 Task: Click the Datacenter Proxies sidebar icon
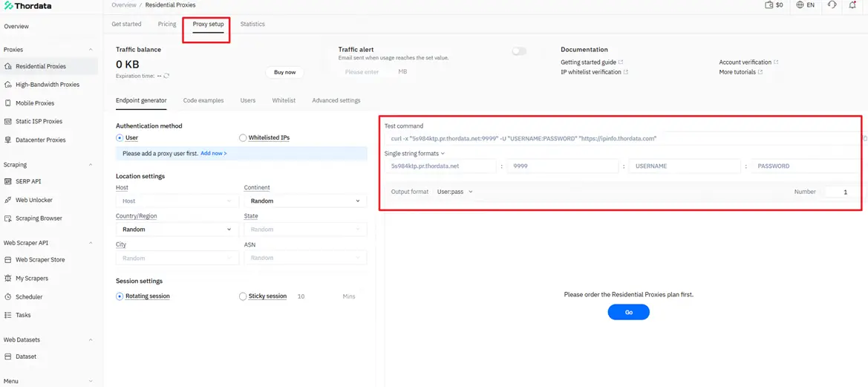(x=8, y=140)
